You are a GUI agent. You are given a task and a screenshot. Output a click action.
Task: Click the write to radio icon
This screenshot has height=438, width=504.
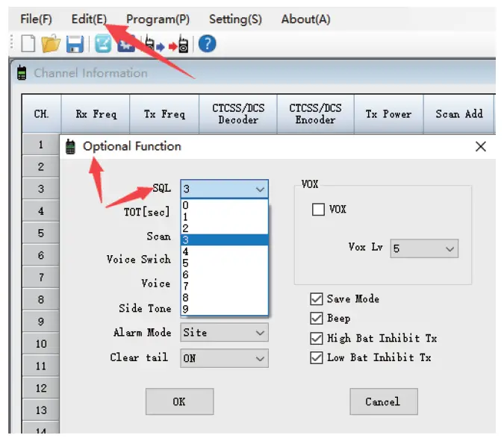(179, 44)
